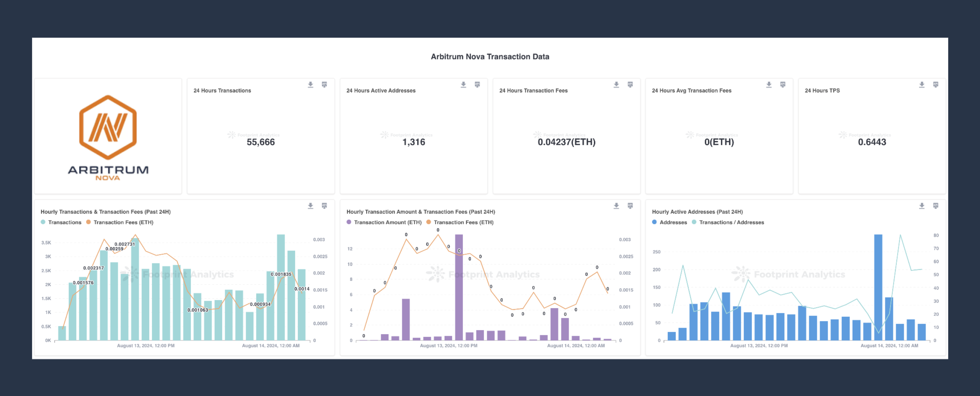This screenshot has height=396, width=980.
Task: Click the Arbitrum Nova logo
Action: 108,137
